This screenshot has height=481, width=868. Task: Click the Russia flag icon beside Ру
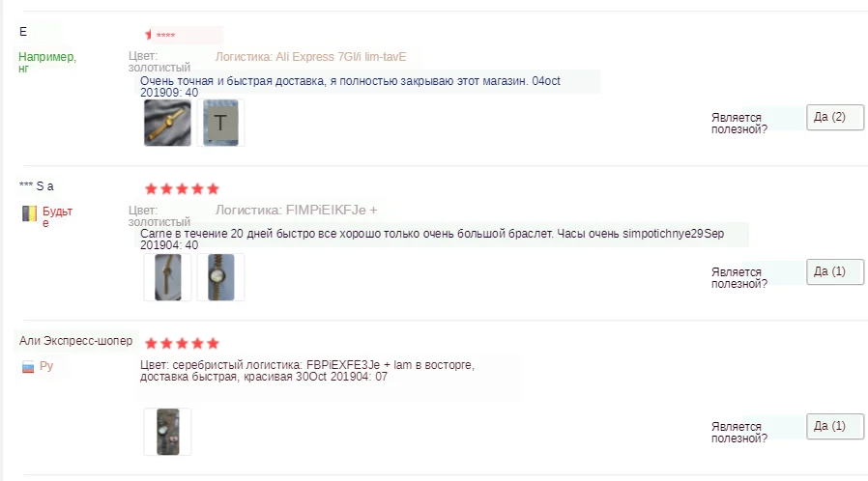point(28,367)
